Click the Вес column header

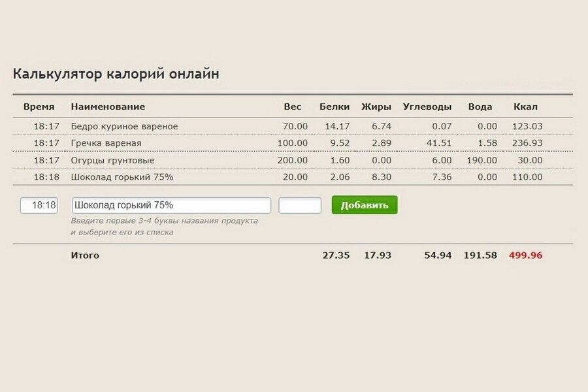[293, 107]
